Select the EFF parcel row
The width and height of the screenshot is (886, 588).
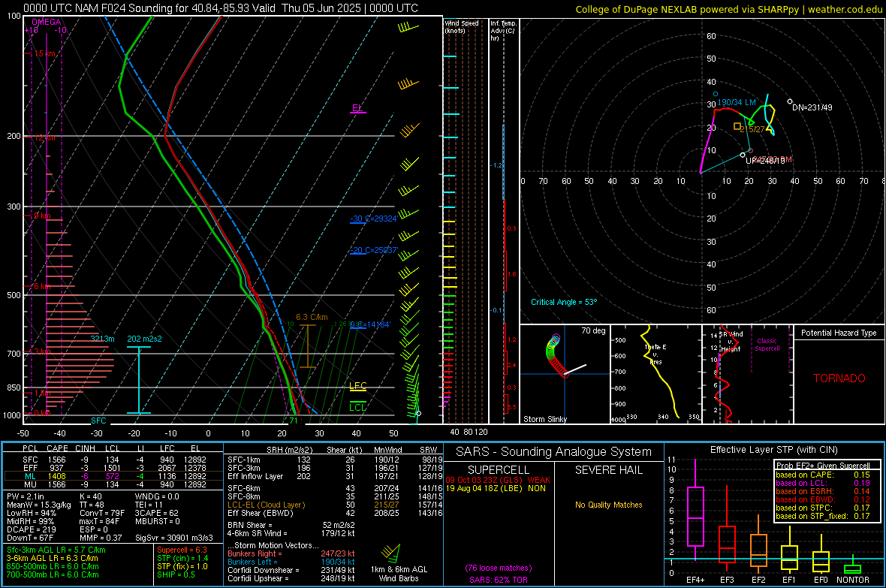[113, 468]
